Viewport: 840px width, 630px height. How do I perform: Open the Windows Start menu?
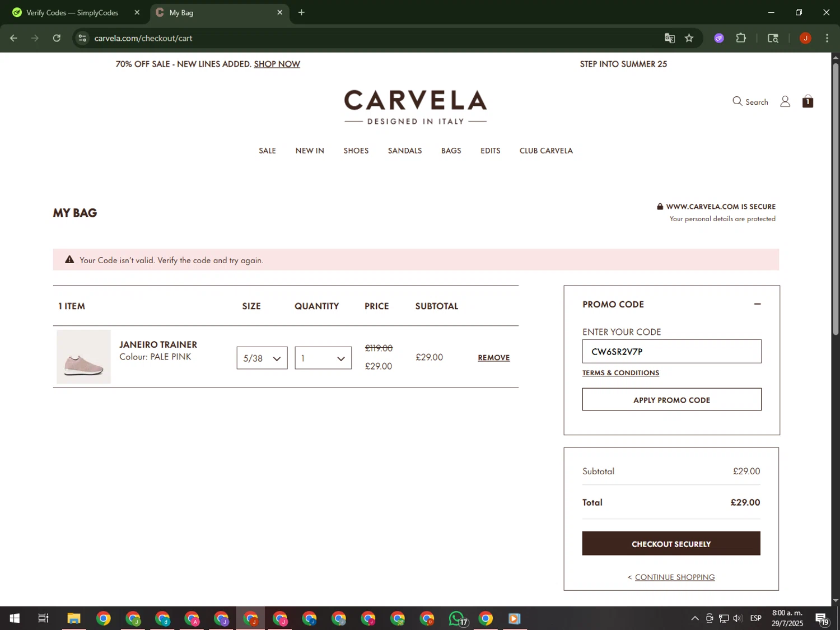[x=15, y=618]
